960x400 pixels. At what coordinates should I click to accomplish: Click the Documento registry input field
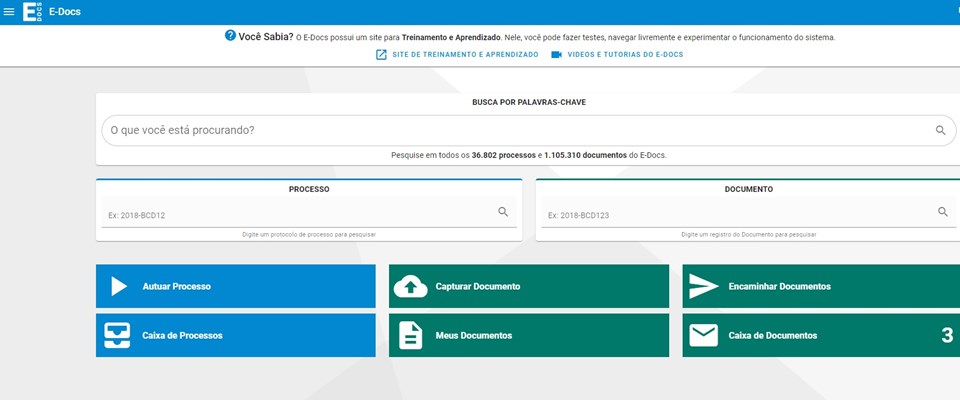coord(738,215)
